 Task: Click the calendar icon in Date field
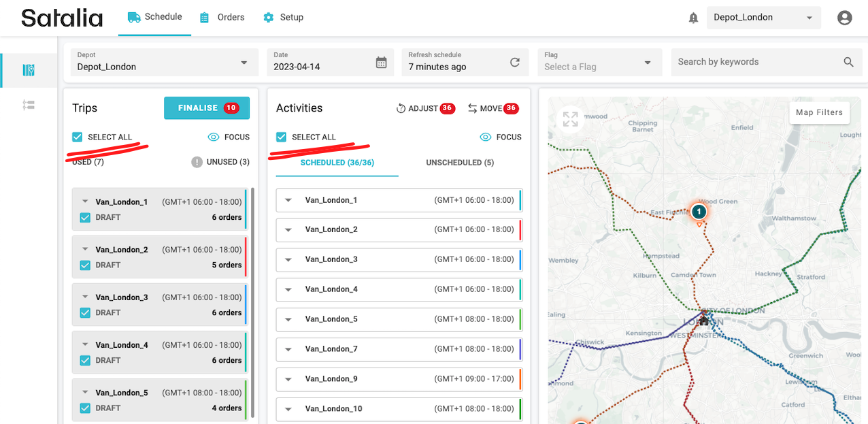(x=381, y=63)
